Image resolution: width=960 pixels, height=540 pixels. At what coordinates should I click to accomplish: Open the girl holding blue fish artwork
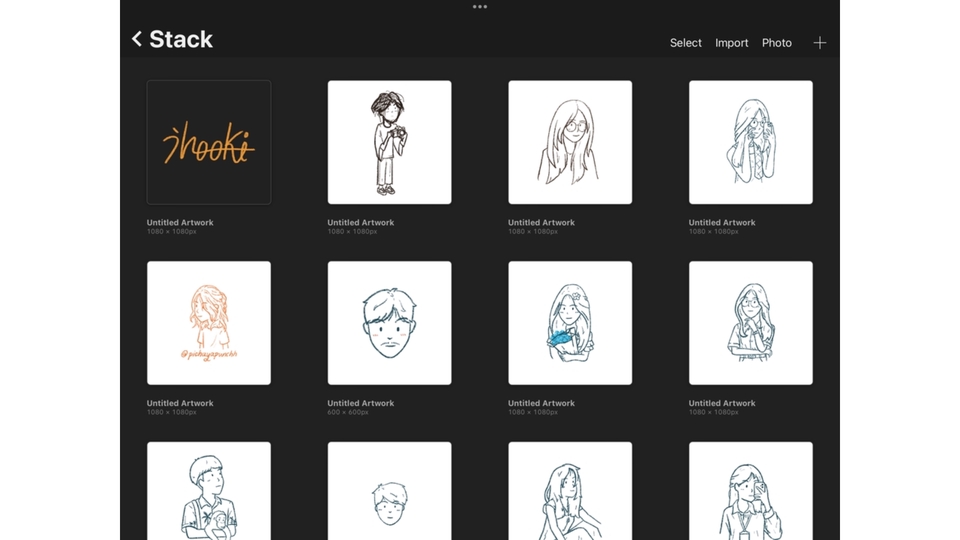(570, 323)
